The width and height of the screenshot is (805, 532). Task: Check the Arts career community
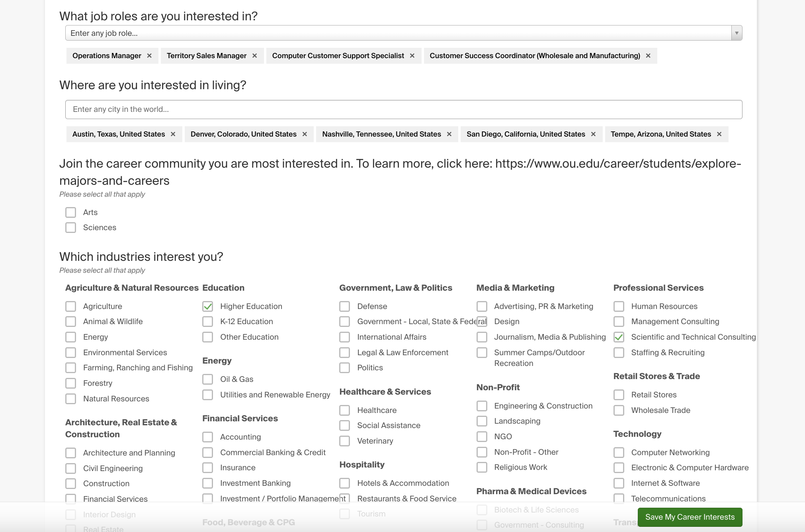coord(71,212)
